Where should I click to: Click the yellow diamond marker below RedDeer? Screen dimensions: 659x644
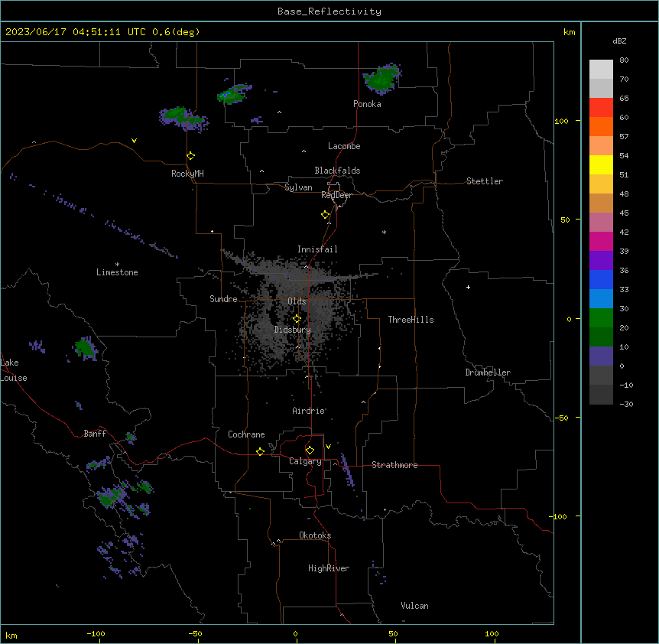tap(325, 215)
